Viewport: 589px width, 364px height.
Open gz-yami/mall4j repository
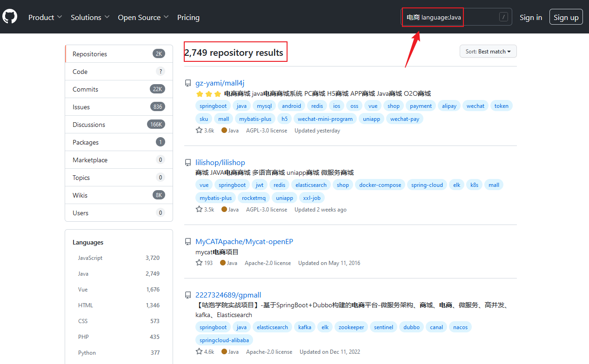(x=220, y=83)
